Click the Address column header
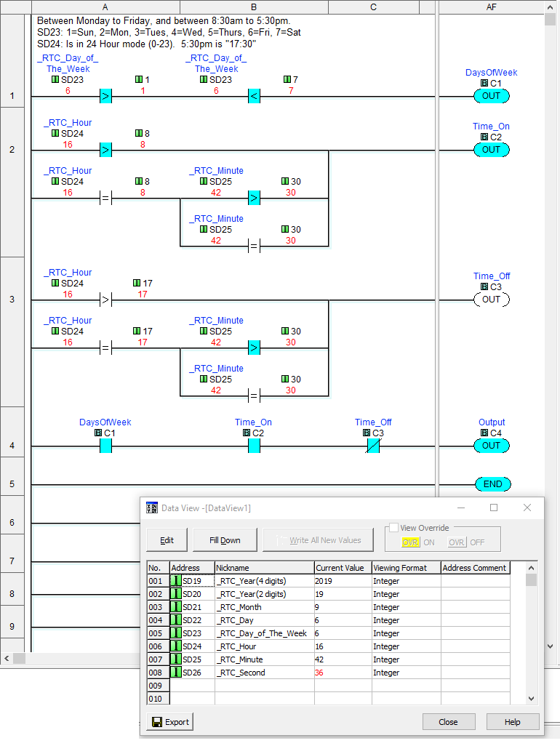This screenshot has width=560, height=746. (x=192, y=568)
